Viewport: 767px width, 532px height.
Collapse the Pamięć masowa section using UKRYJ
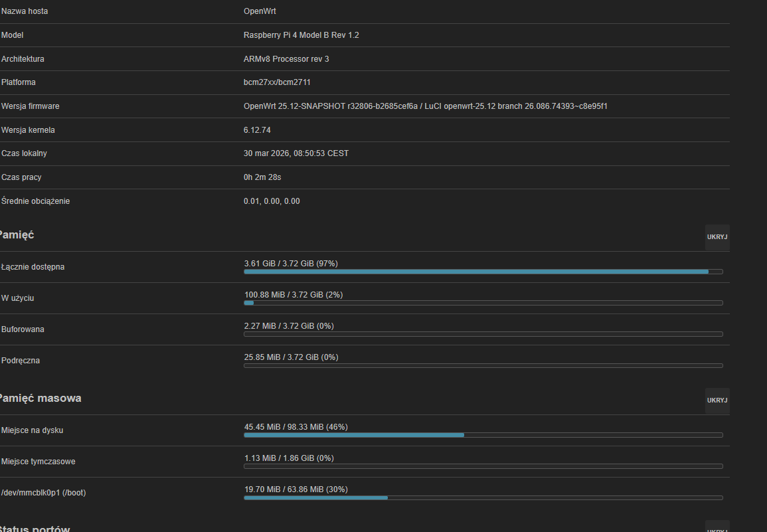coord(717,400)
